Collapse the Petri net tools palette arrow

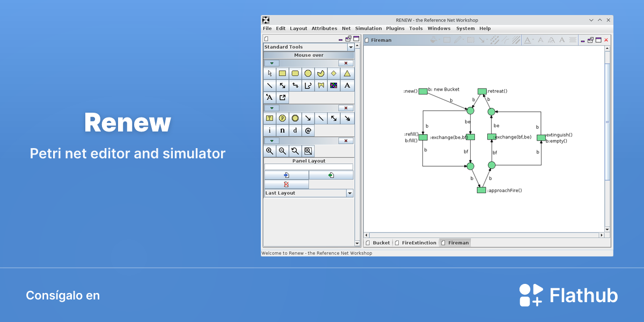click(272, 108)
